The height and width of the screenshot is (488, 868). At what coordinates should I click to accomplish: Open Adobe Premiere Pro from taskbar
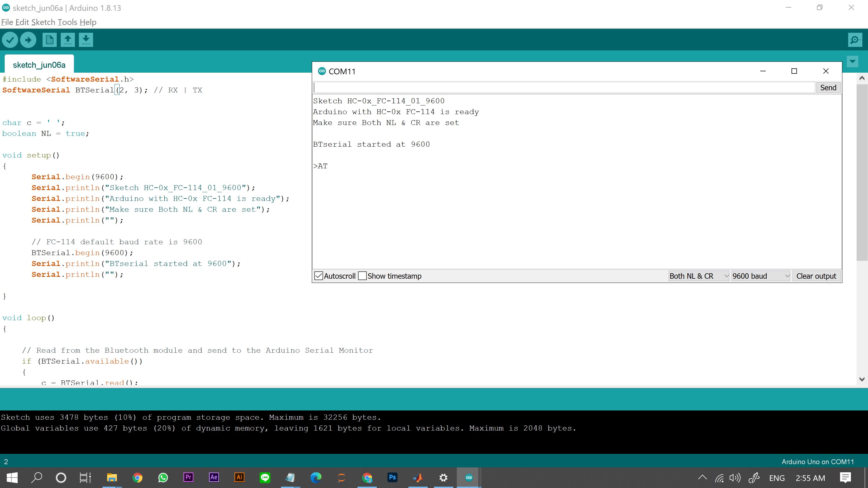click(188, 477)
